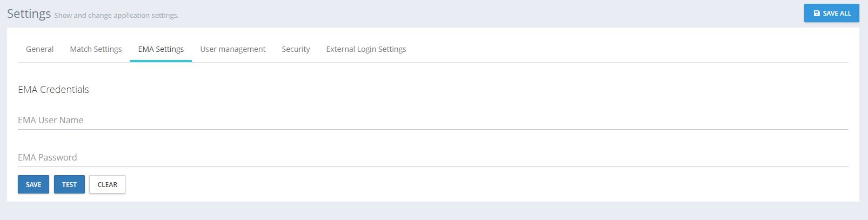Click the EMA Password placeholder text
This screenshot has height=220, width=868.
47,158
